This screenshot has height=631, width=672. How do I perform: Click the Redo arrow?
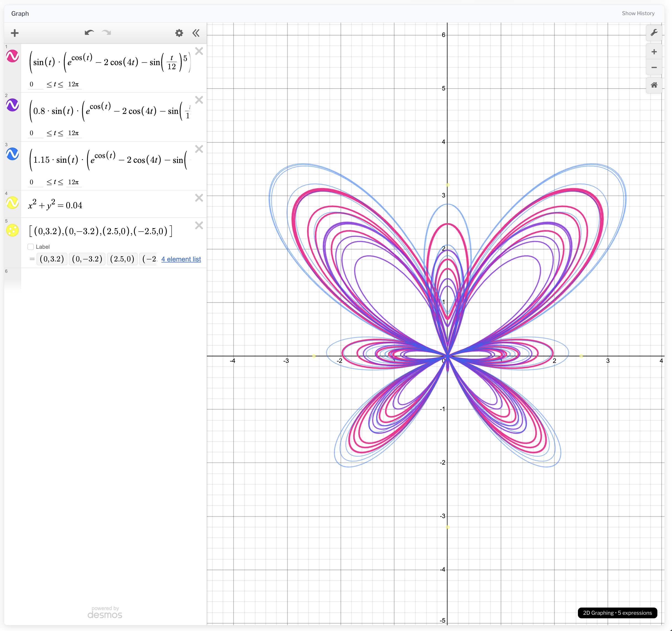point(106,33)
